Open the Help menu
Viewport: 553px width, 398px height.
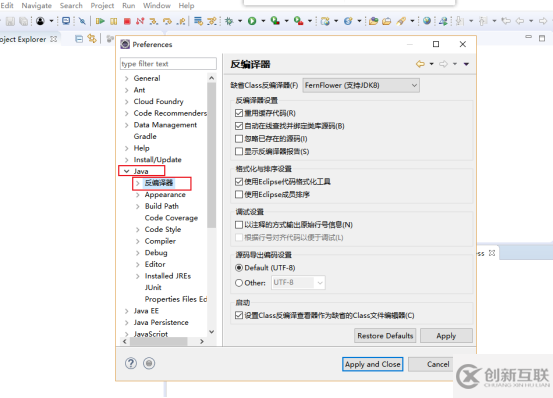186,6
